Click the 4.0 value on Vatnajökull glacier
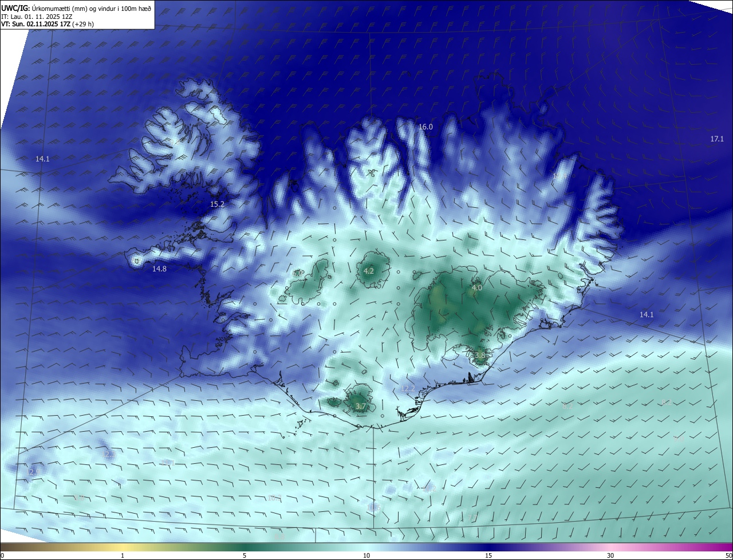 tap(476, 288)
